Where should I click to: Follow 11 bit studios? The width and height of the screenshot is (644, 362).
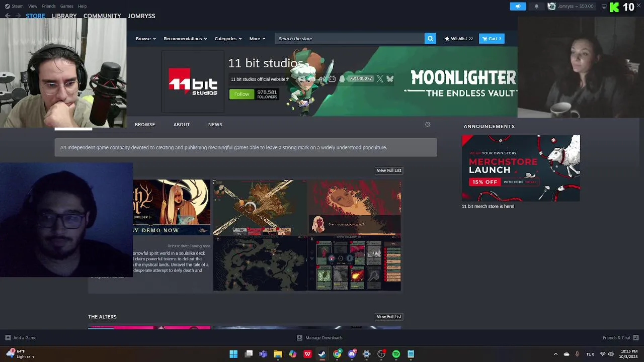point(242,94)
